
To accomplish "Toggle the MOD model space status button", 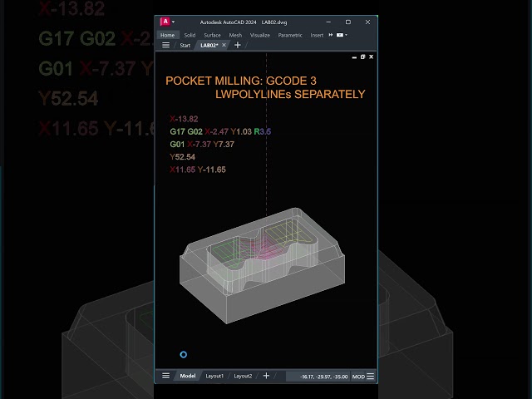I will coord(358,377).
